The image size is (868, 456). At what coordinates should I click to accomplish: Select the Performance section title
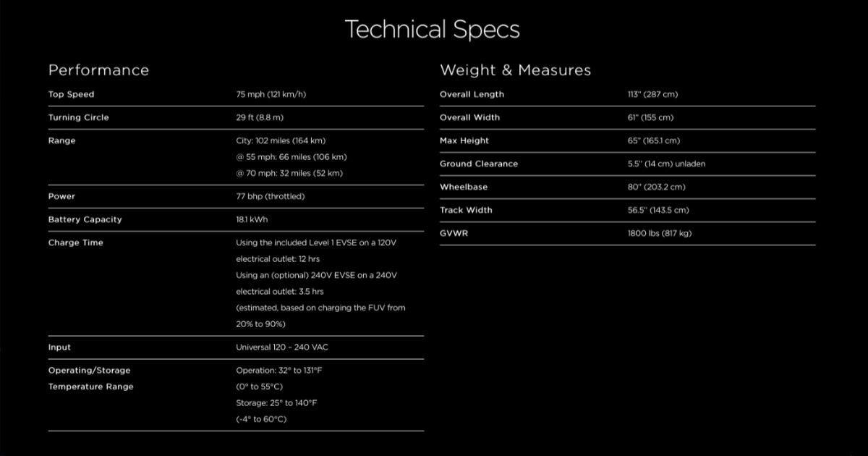[x=98, y=70]
